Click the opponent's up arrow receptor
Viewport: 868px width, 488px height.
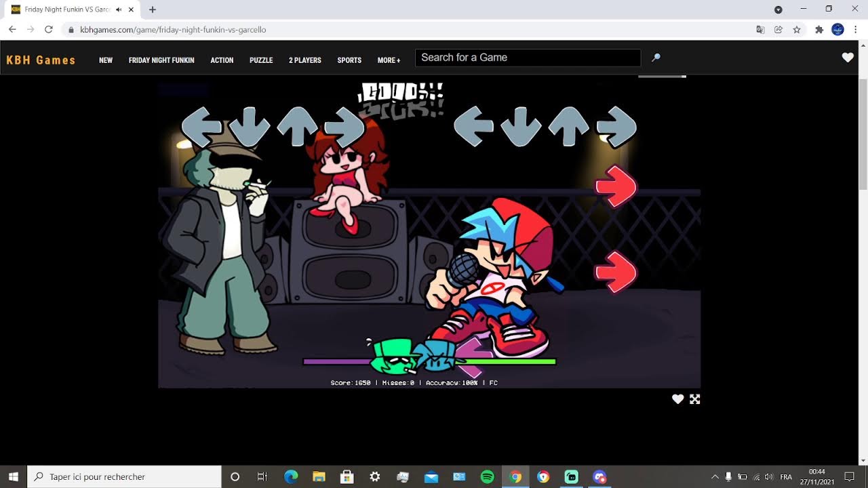(297, 127)
